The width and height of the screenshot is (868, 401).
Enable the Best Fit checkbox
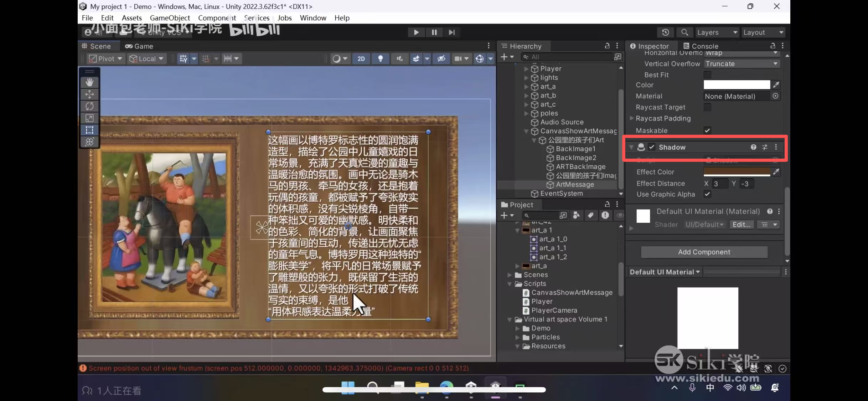click(x=707, y=75)
